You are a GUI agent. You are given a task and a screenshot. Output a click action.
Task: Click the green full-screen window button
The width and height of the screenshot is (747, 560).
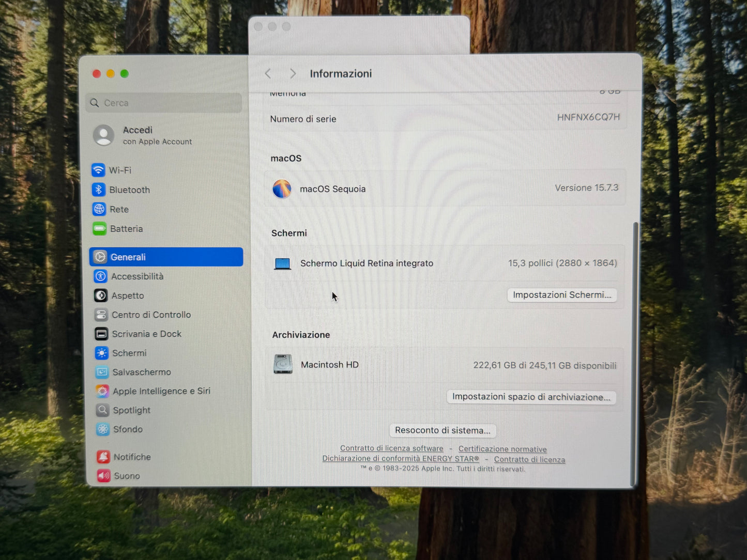(x=125, y=74)
